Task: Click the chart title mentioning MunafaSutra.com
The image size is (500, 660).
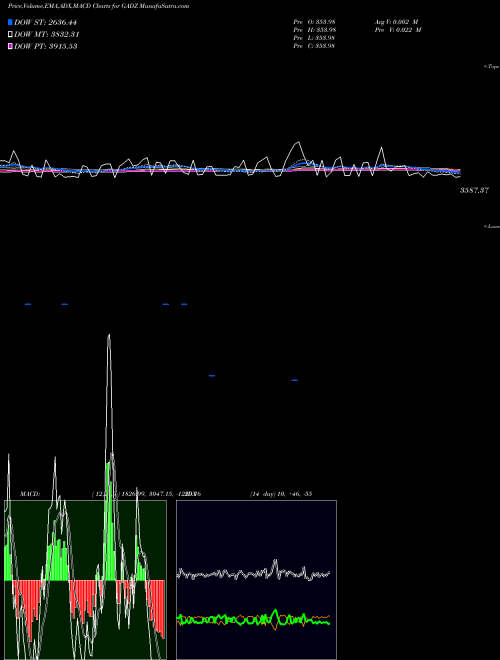Action: pos(98,6)
